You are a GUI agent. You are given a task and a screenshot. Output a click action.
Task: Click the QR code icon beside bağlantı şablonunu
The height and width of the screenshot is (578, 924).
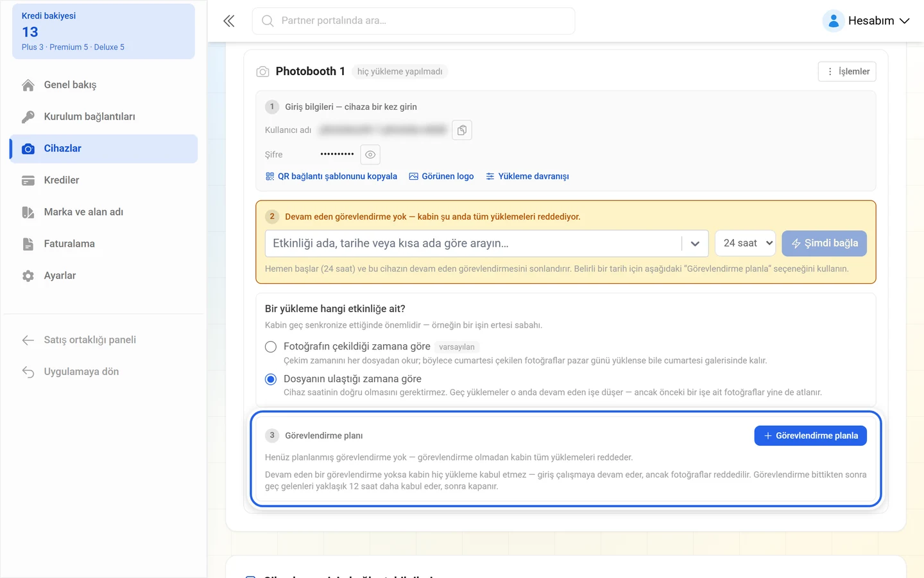click(269, 177)
